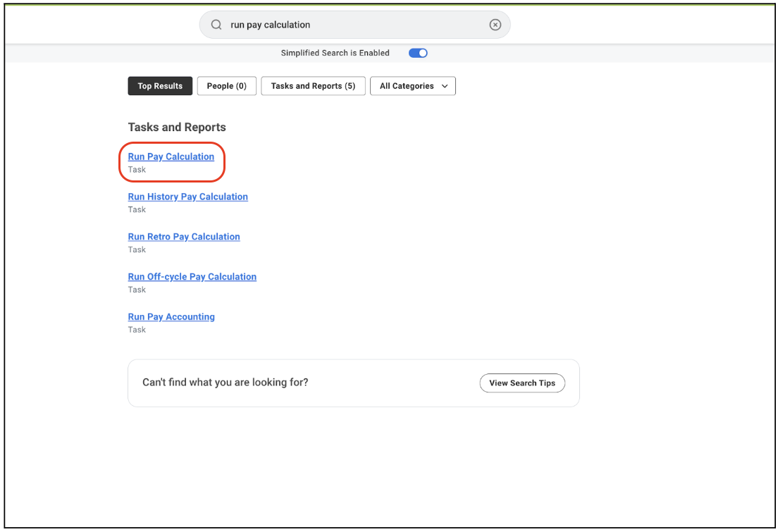778x532 pixels.
Task: Click inside the search input field
Action: (x=354, y=25)
